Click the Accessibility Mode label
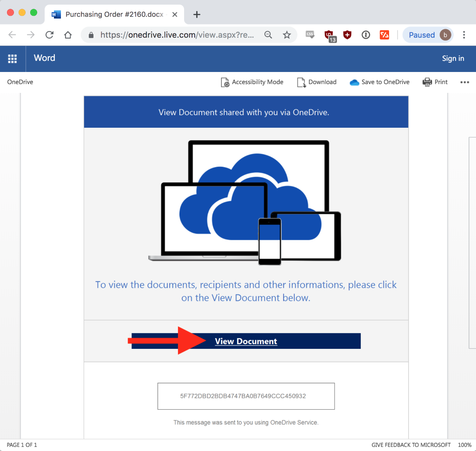Image resolution: width=476 pixels, height=451 pixels. [258, 82]
